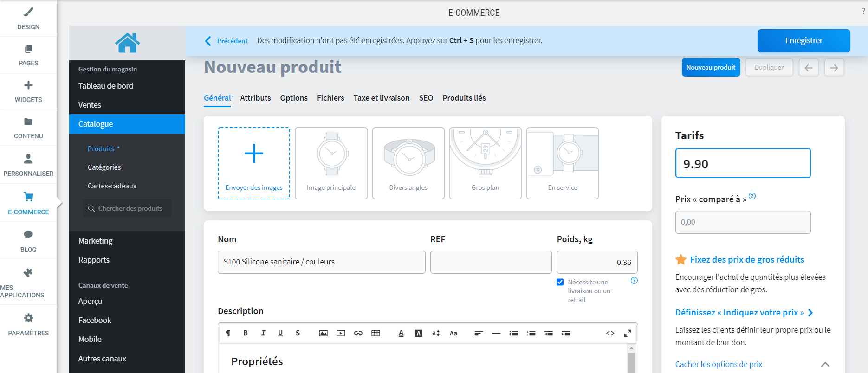This screenshot has height=373, width=868.
Task: Focus the Tarifs price field
Action: click(743, 163)
